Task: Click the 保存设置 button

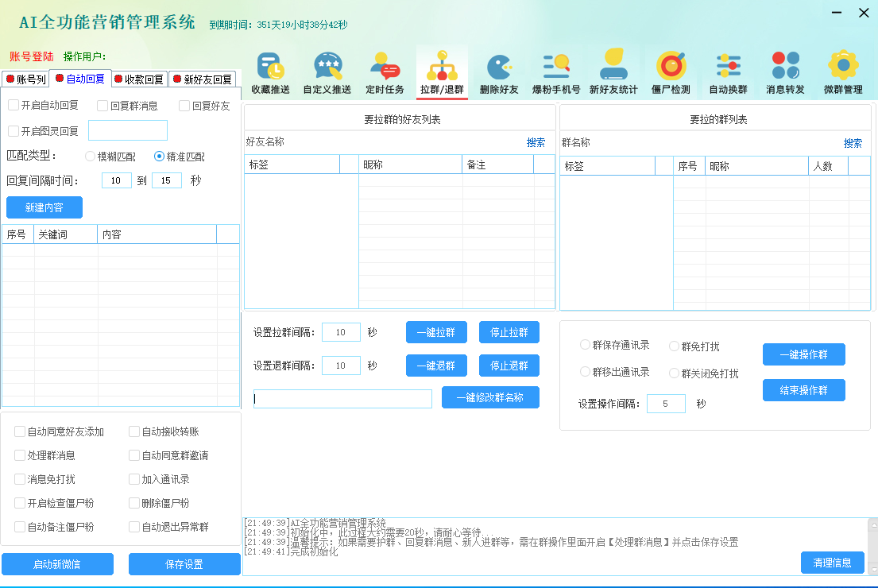Action: click(x=184, y=564)
